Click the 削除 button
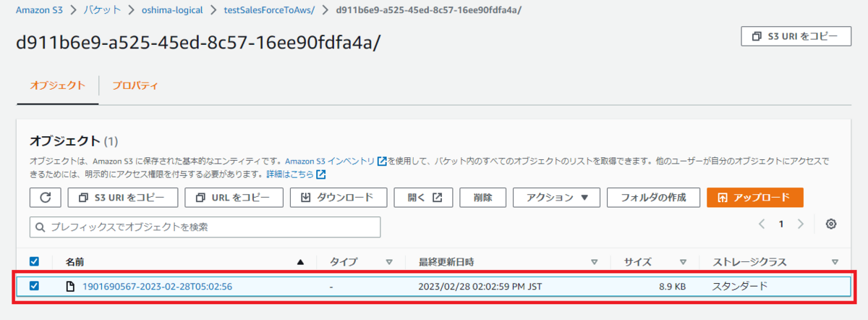 482,197
